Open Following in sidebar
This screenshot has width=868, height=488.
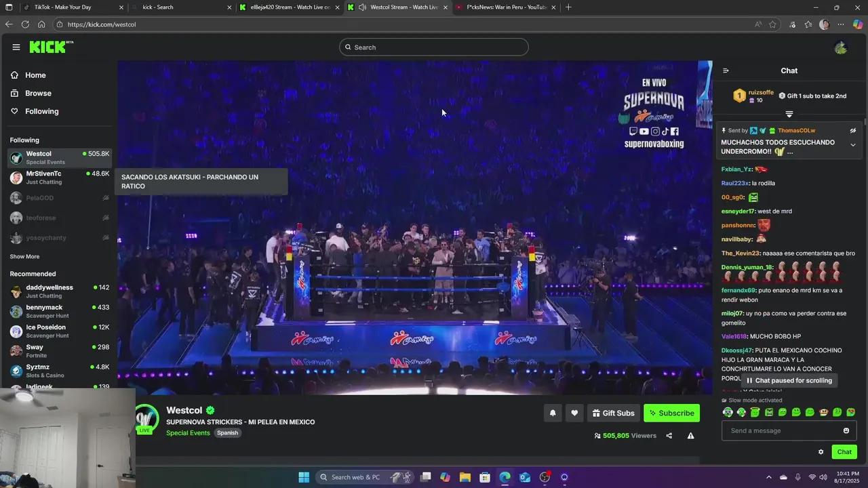point(41,111)
